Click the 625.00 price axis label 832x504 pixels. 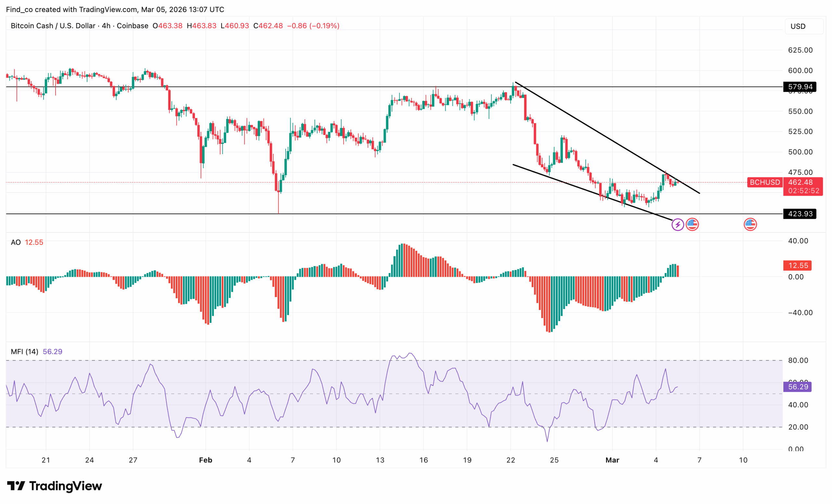[x=800, y=50]
